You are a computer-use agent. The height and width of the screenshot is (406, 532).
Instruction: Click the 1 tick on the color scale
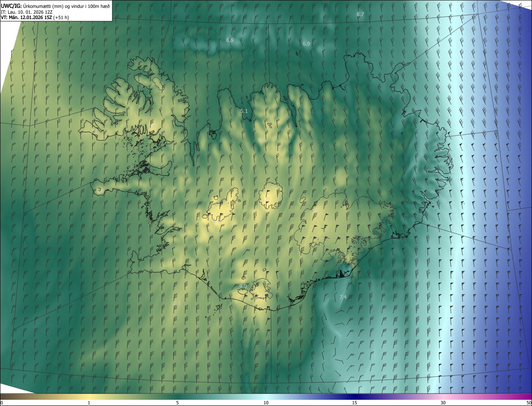[89, 403]
